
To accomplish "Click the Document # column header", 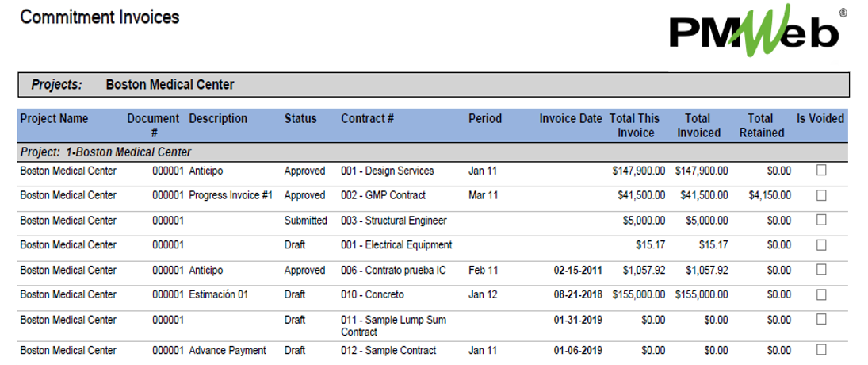I will coord(153,125).
